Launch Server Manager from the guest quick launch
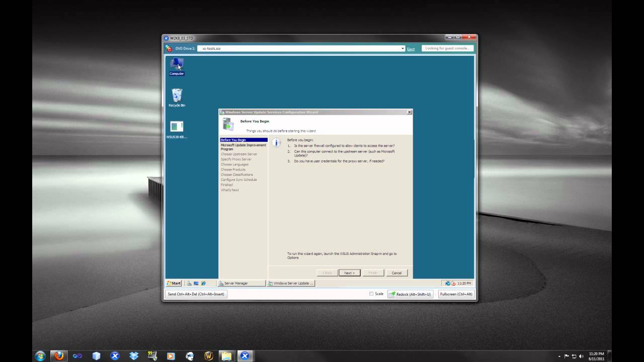 tap(190, 283)
